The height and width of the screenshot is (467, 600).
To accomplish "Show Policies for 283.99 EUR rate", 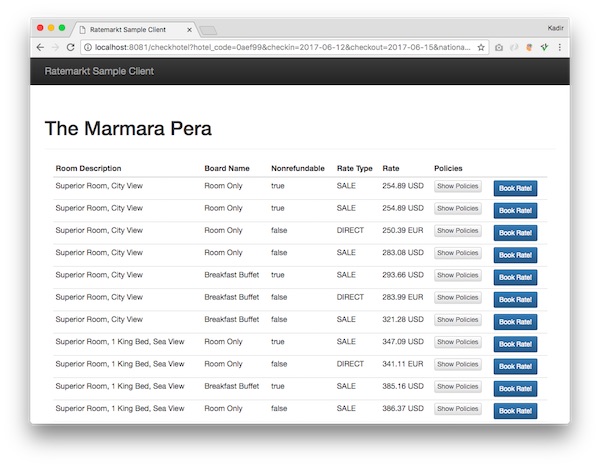I will tap(458, 297).
